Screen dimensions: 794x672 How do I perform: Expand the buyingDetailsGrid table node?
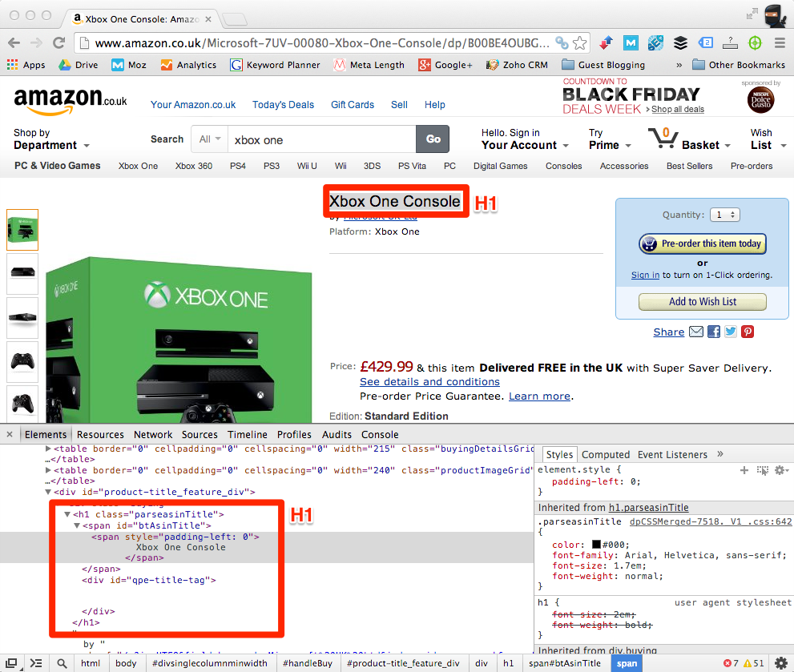48,449
